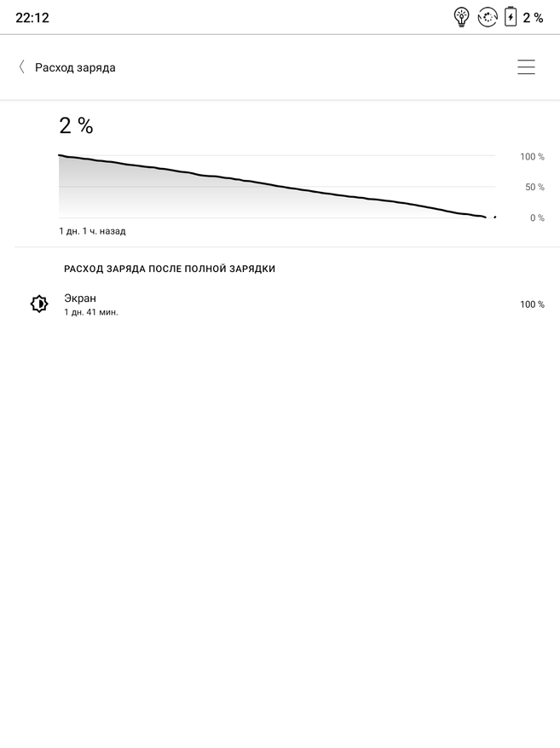Click the large 2 % battery level heading

click(76, 126)
